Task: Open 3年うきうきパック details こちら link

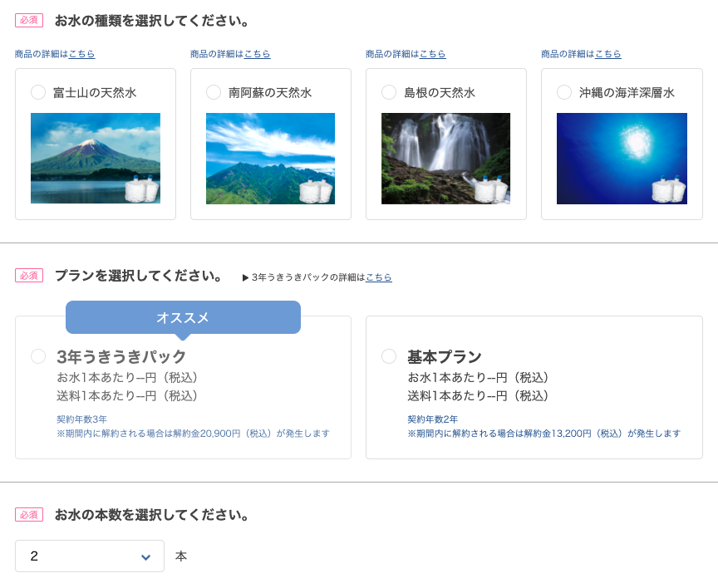Action: tap(378, 277)
